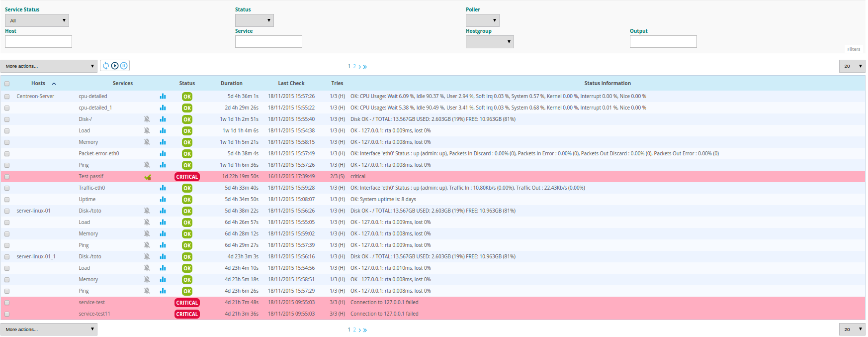Click the refresh icon in the toolbar
Screen dimensions: 868x337
point(106,66)
